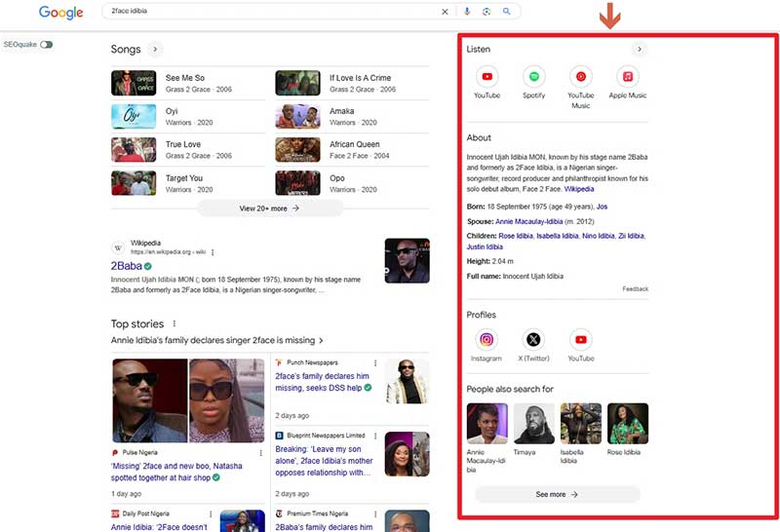The width and height of the screenshot is (780, 532).
Task: Select the African Queen song thumbnail
Action: point(298,150)
